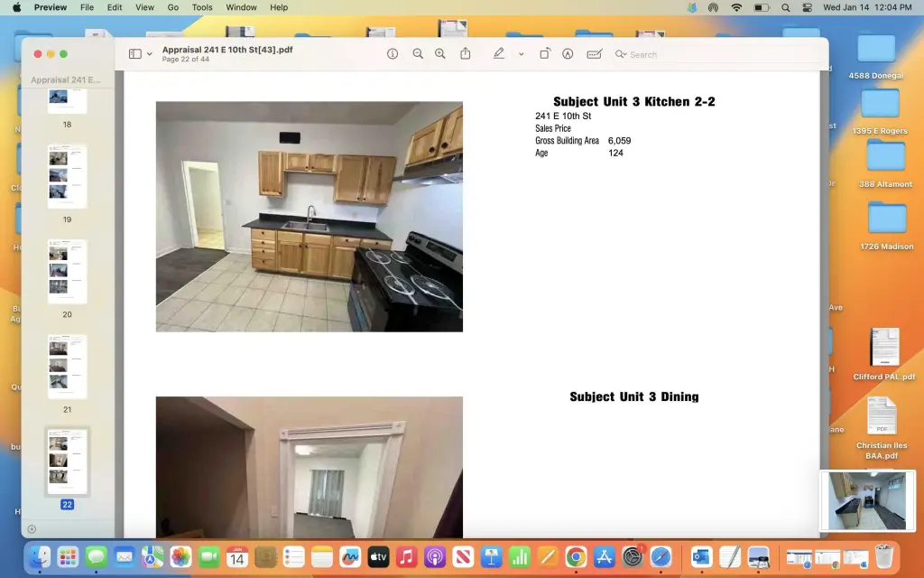Click the Rotate page icon

tap(546, 54)
